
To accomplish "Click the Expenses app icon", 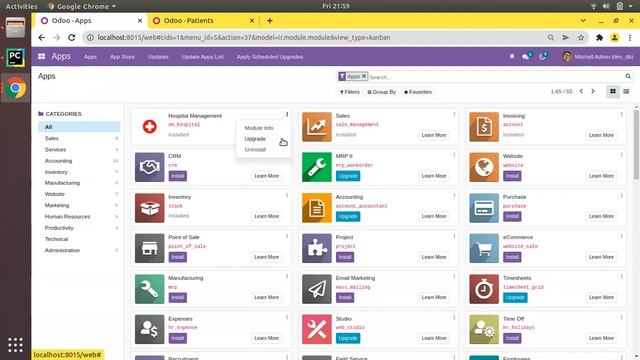I will (x=149, y=329).
